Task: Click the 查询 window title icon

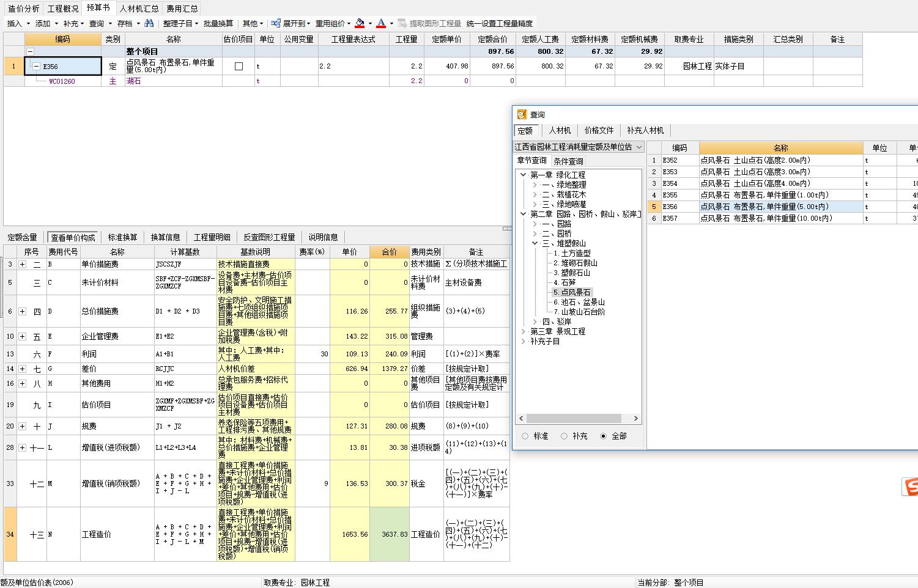Action: 522,114
